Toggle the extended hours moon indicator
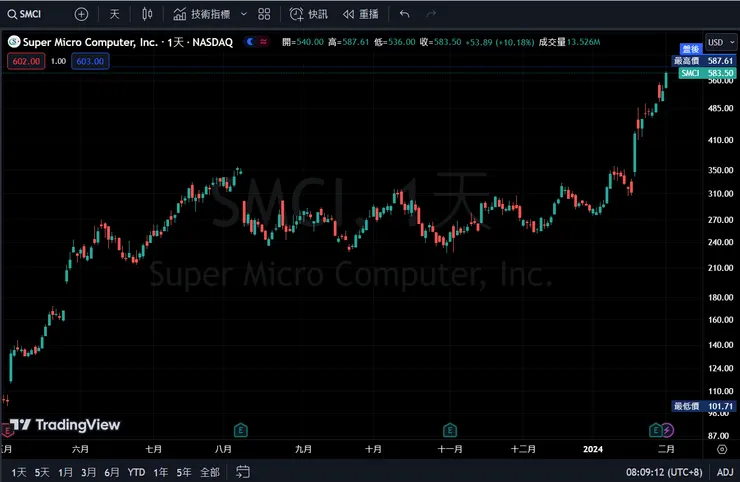 click(250, 42)
